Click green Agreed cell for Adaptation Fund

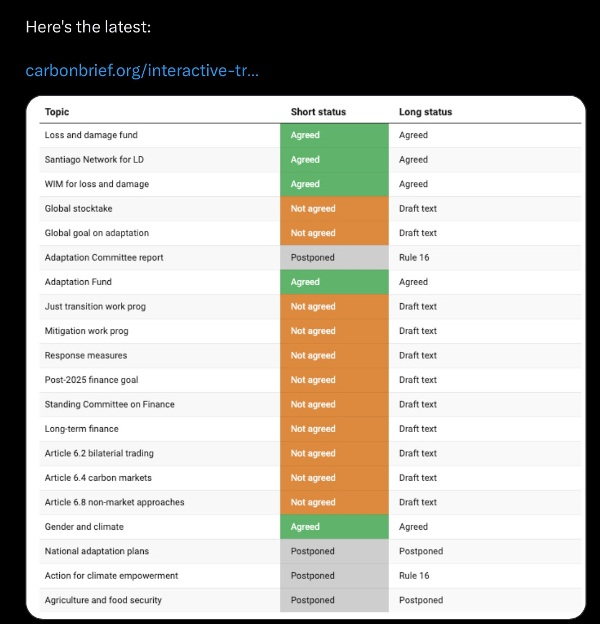tap(334, 282)
